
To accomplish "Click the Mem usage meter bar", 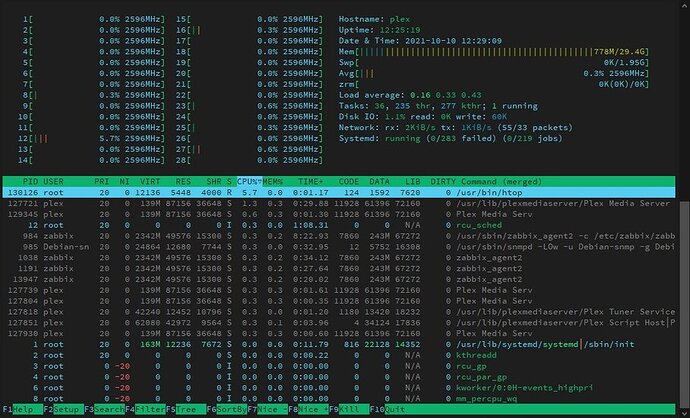I will (494, 51).
